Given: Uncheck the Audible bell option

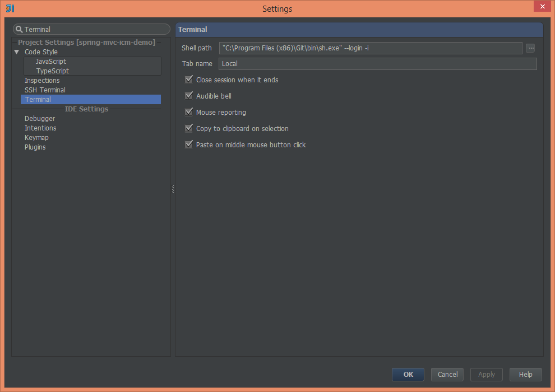Looking at the screenshot, I should point(189,96).
